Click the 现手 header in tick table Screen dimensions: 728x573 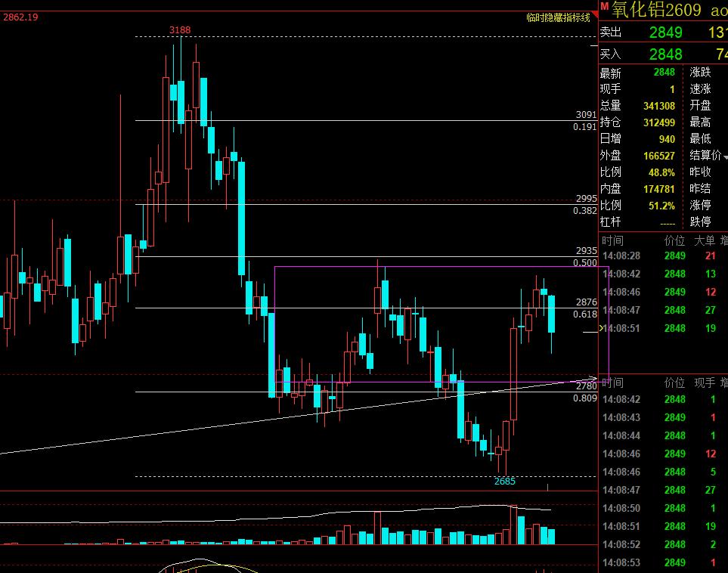pyautogui.click(x=705, y=383)
